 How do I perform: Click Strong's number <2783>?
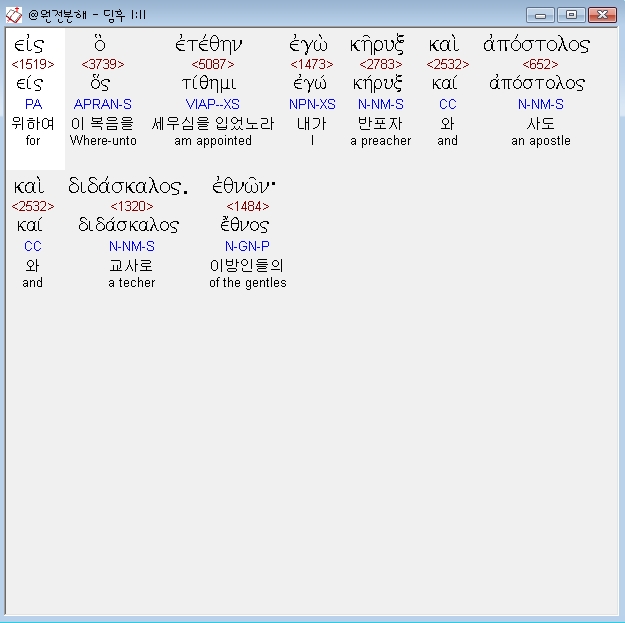pyautogui.click(x=381, y=64)
